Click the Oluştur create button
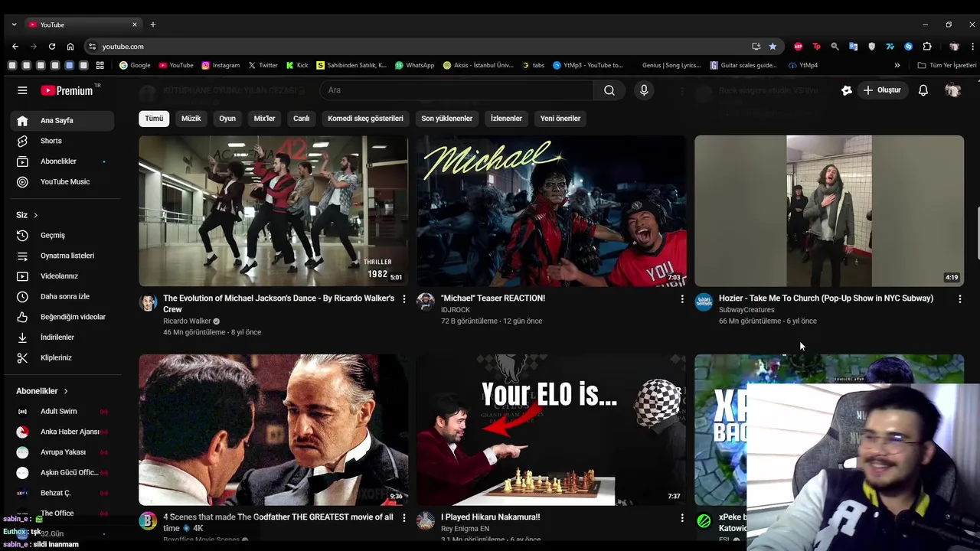 (882, 90)
